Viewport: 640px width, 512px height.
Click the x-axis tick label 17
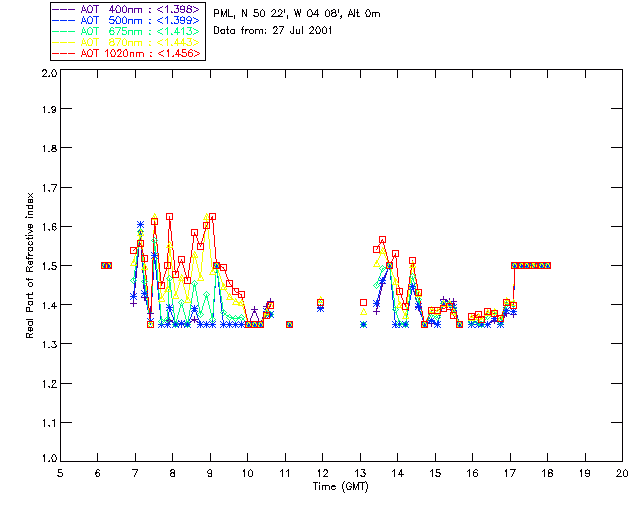[x=510, y=473]
